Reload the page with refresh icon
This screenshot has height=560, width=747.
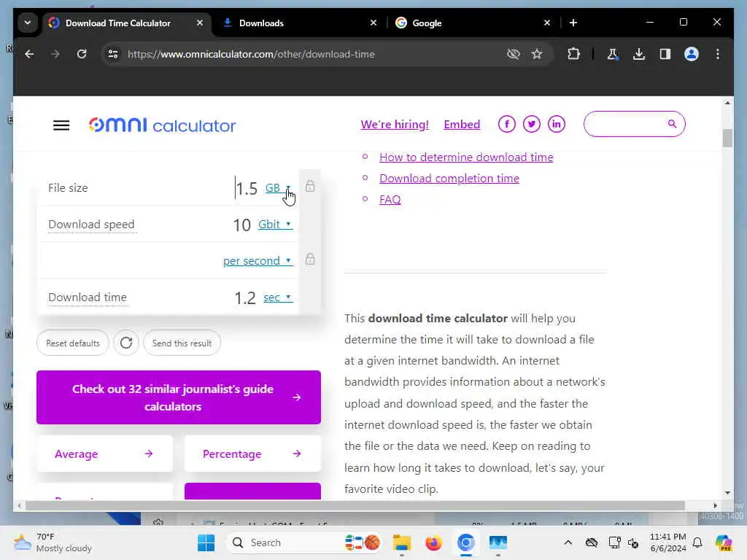(x=82, y=54)
